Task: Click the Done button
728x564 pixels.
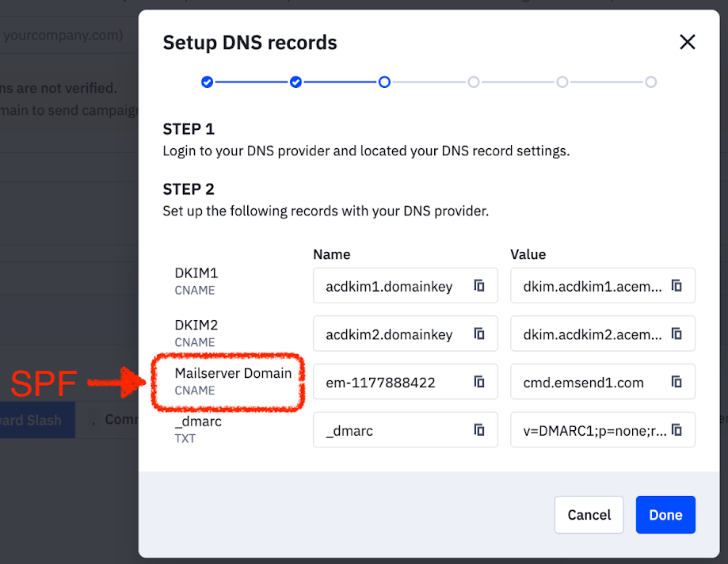Action: point(665,515)
